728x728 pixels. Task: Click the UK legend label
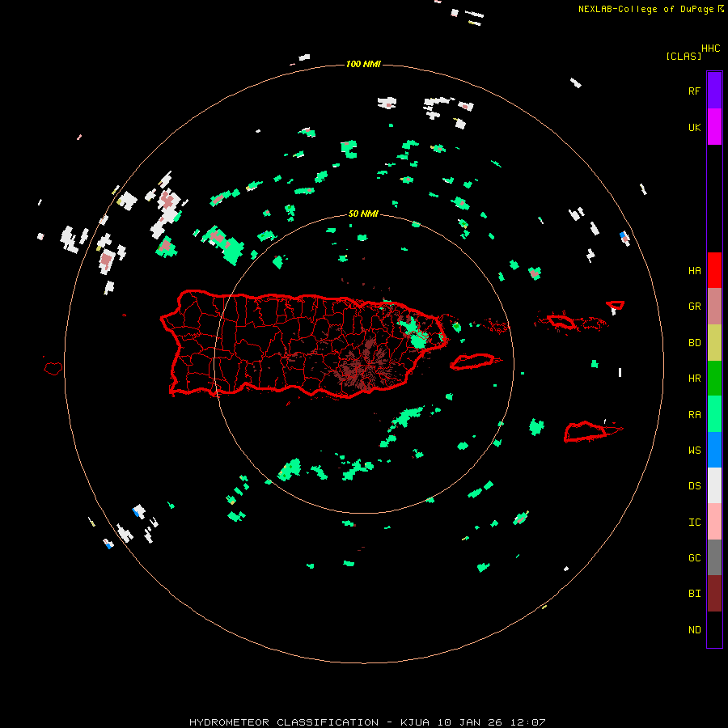[694, 128]
